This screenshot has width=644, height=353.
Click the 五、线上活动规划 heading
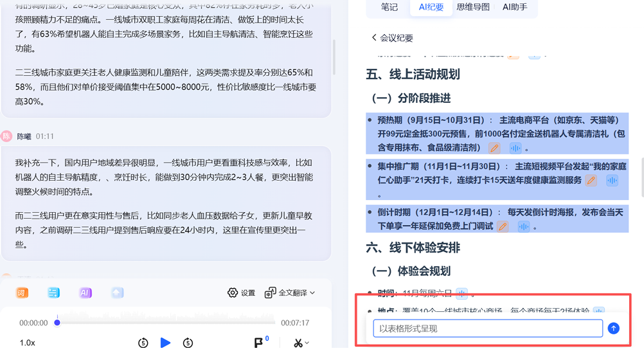click(x=413, y=75)
